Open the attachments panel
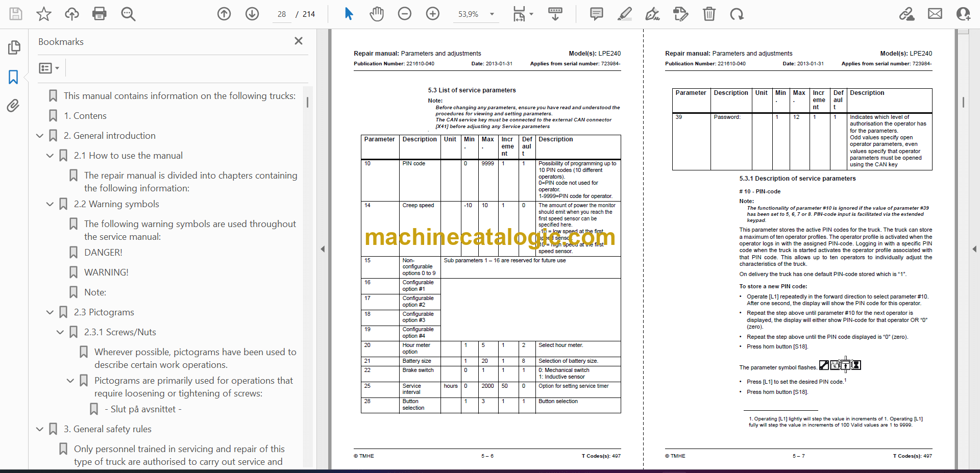The height and width of the screenshot is (473, 980). pos(13,106)
